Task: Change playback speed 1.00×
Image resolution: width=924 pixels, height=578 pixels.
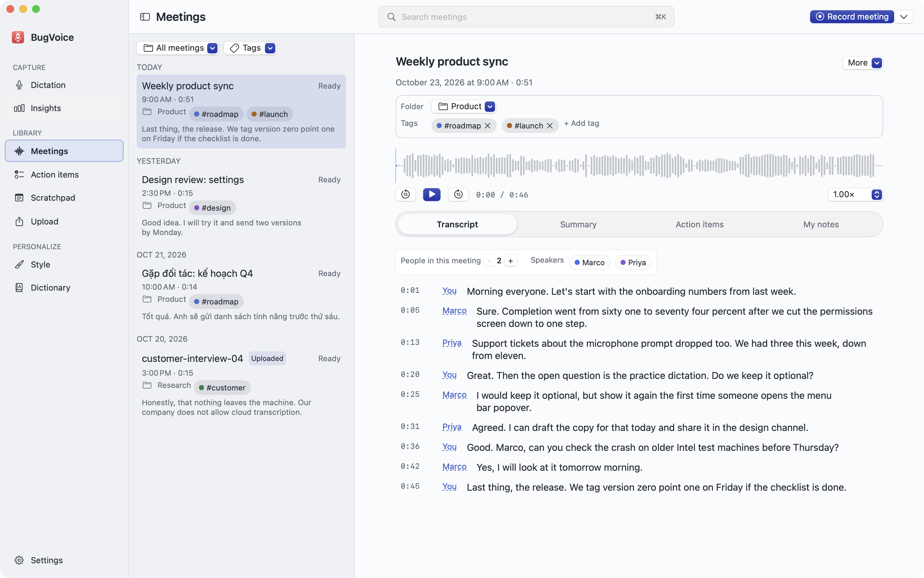Action: 855,195
